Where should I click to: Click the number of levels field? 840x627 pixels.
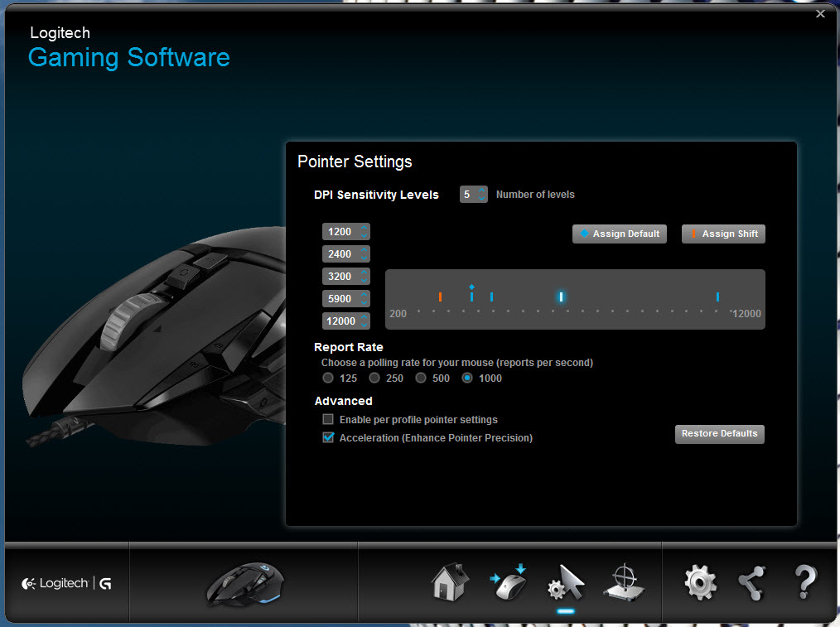click(x=474, y=195)
